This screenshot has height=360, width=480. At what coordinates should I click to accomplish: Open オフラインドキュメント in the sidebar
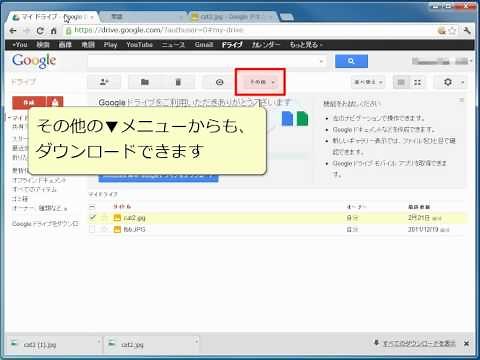click(x=39, y=180)
